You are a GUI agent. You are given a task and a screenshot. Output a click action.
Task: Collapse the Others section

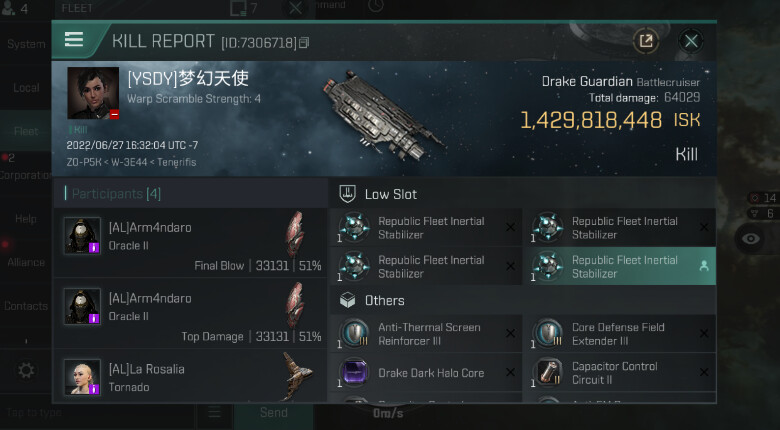point(384,300)
